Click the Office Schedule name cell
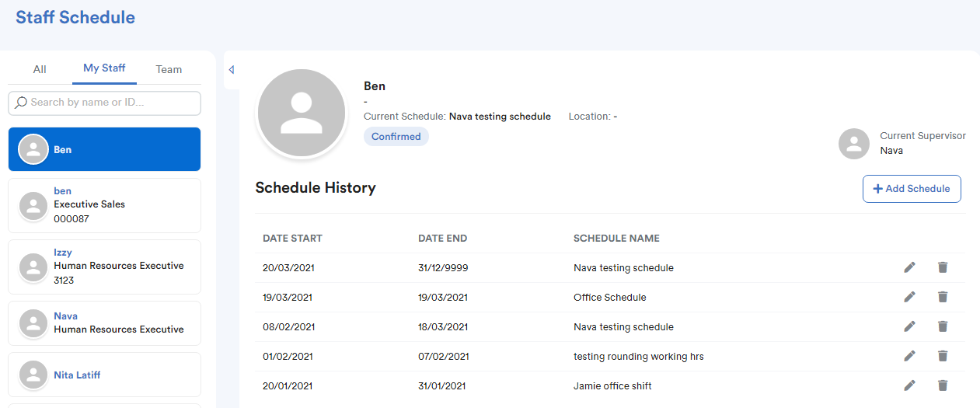Image resolution: width=980 pixels, height=408 pixels. (610, 298)
